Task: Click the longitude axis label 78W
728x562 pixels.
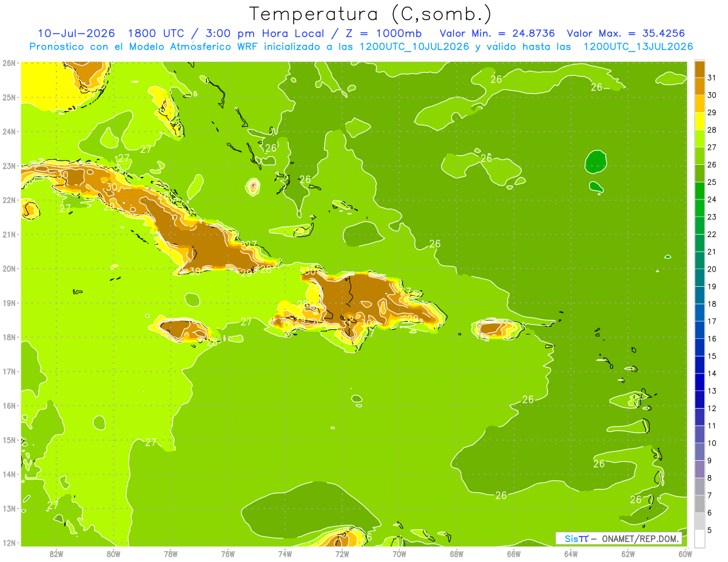Action: [170, 553]
